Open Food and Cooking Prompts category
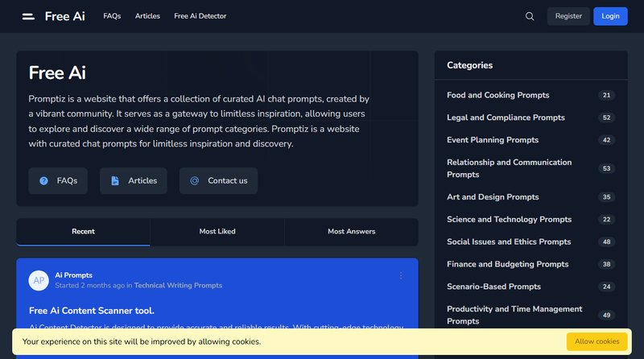Image resolution: width=644 pixels, height=359 pixels. tap(497, 95)
